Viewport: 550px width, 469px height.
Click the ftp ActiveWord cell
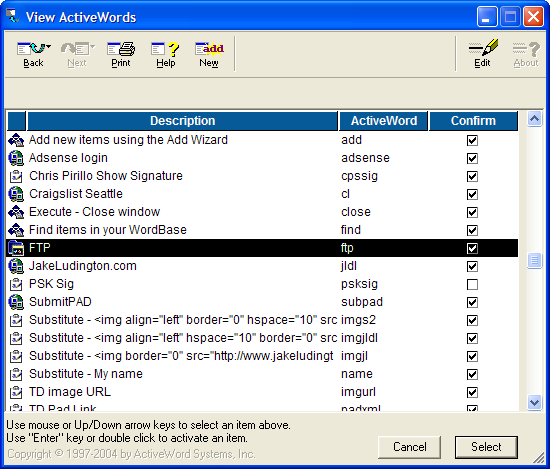tap(347, 248)
